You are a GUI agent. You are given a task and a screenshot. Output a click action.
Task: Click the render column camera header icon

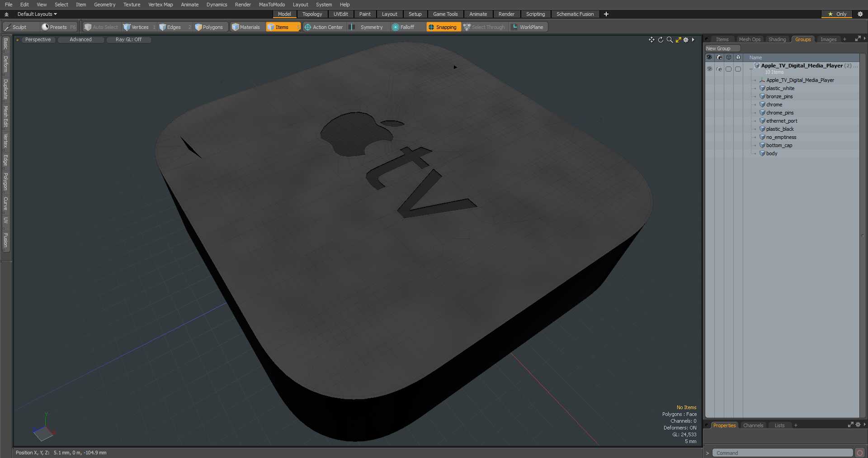click(719, 57)
